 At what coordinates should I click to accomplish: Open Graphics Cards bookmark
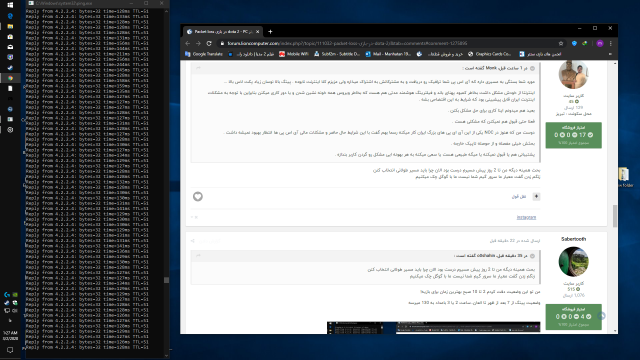coord(489,54)
